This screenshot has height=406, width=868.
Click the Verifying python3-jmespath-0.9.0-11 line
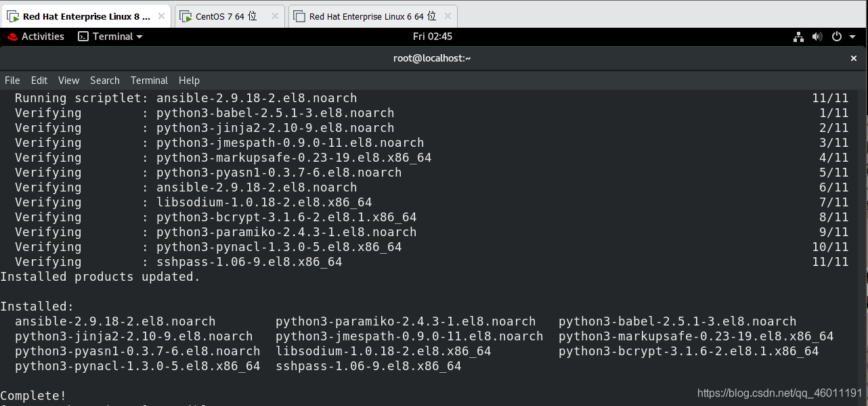tap(431, 143)
